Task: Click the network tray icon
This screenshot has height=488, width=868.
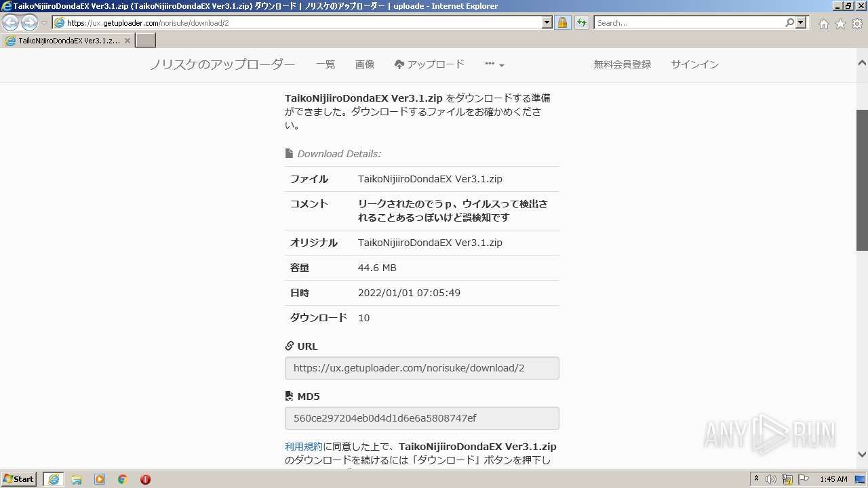Action: 787,479
